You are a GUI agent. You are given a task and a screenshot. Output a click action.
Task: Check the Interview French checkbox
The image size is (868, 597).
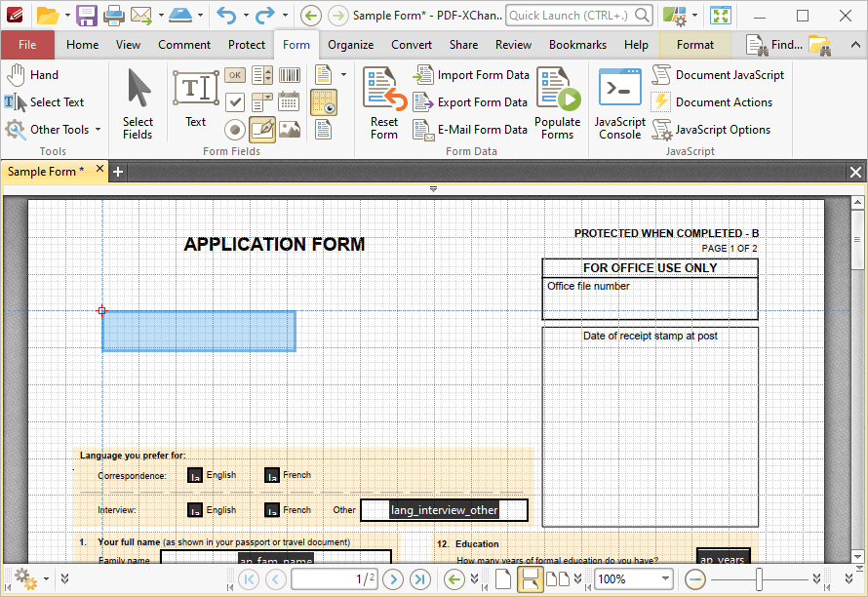click(272, 510)
